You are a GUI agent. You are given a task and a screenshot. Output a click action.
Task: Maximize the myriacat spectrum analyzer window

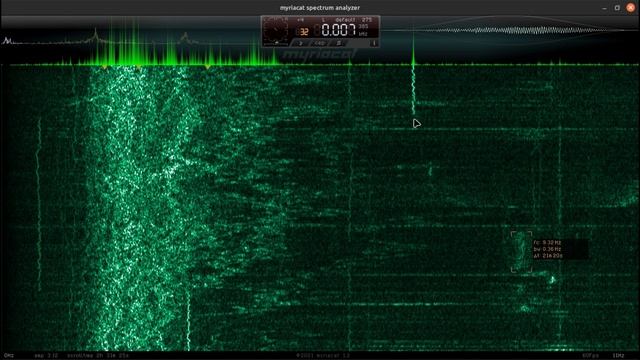(x=617, y=8)
